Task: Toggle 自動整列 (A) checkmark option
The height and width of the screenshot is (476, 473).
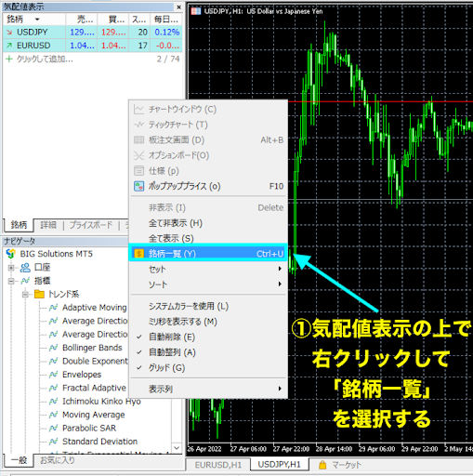Action: [x=208, y=352]
